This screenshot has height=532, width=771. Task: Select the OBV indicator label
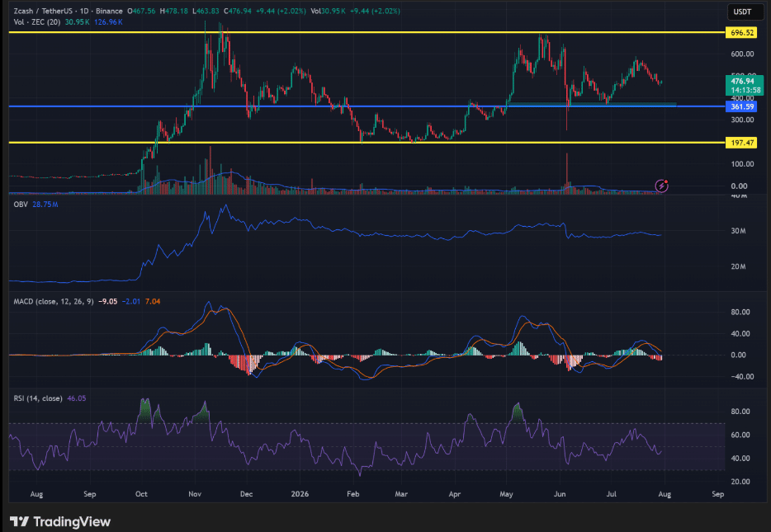[x=21, y=205]
